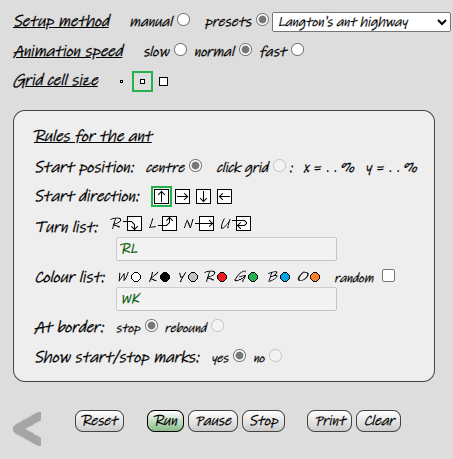Select the up arrow start direction
453x459 pixels.
point(161,196)
